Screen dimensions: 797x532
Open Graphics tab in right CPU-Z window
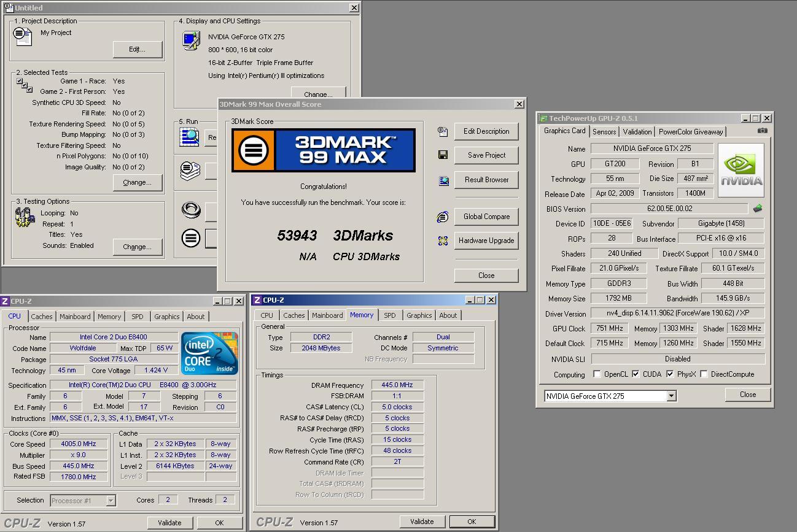click(x=419, y=315)
